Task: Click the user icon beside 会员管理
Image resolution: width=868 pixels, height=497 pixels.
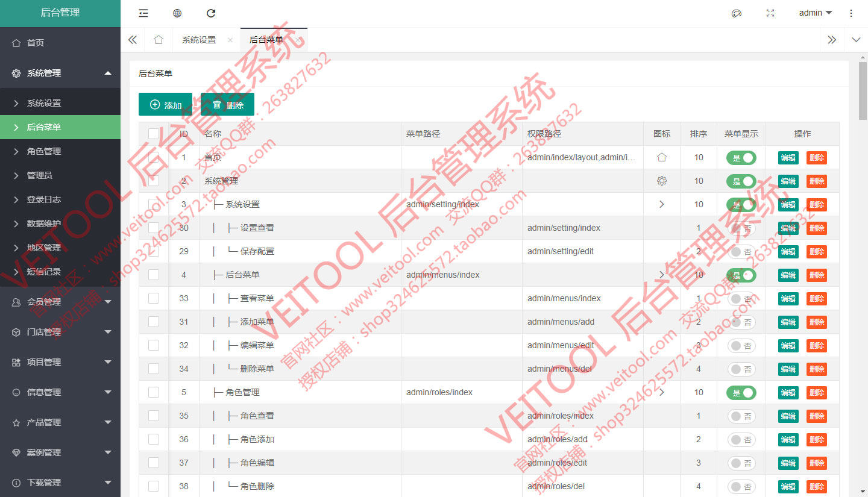Action: click(16, 302)
